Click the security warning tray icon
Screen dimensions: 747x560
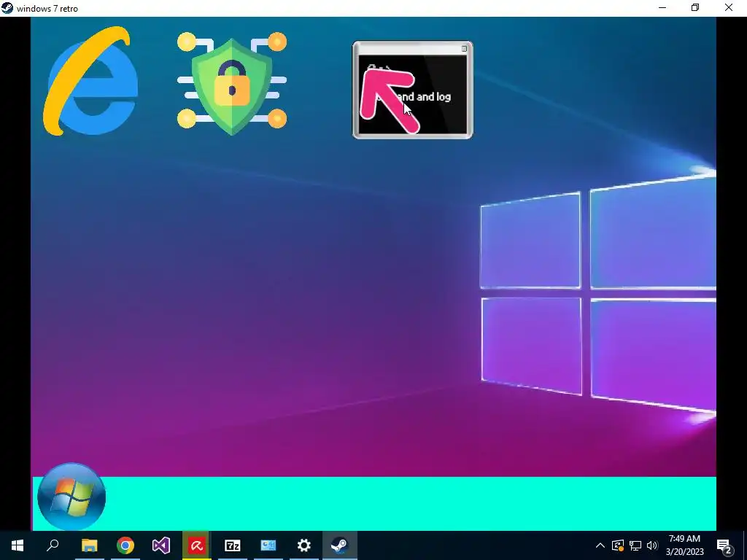click(x=618, y=545)
